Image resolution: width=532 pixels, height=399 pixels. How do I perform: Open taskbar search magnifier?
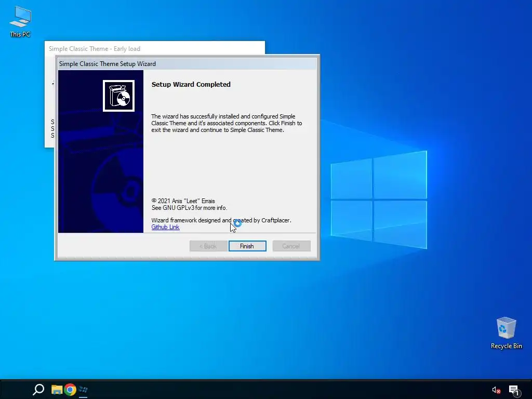click(38, 389)
